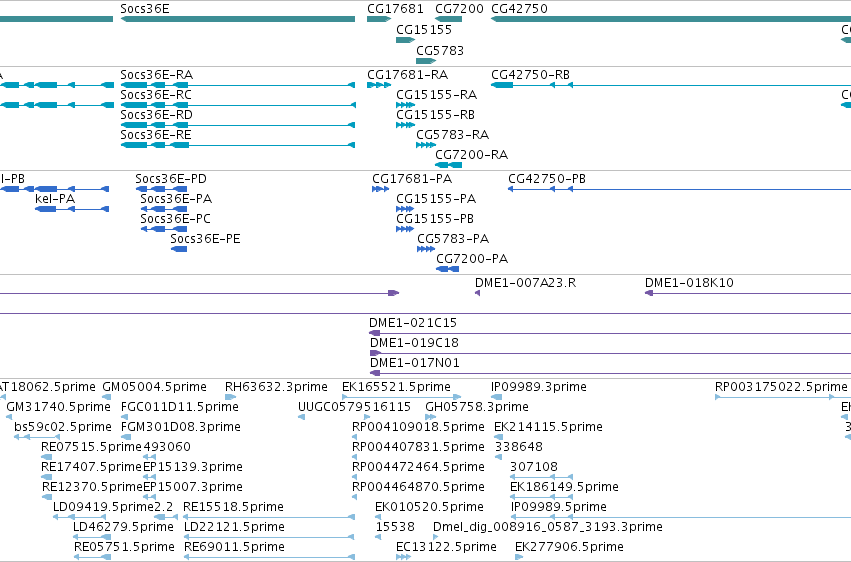This screenshot has height=562, width=851.
Task: Click feature 493060
Action: (x=167, y=448)
